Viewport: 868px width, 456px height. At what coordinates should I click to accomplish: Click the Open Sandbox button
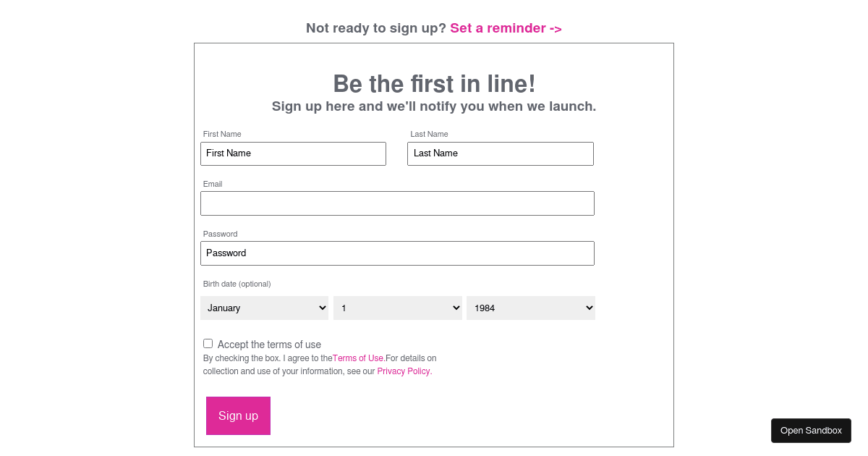tap(811, 430)
